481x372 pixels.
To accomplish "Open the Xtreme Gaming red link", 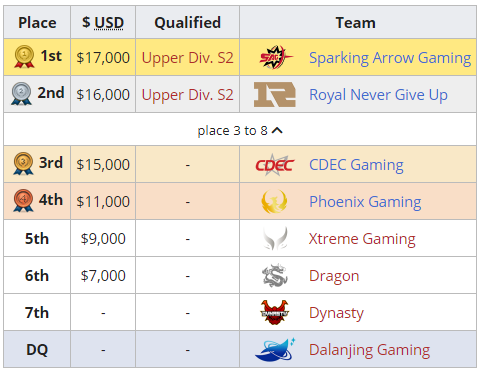I will pos(362,239).
